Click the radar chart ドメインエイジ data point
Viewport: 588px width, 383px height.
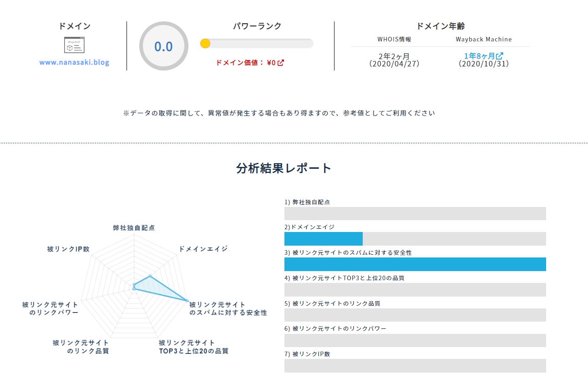[x=150, y=276]
